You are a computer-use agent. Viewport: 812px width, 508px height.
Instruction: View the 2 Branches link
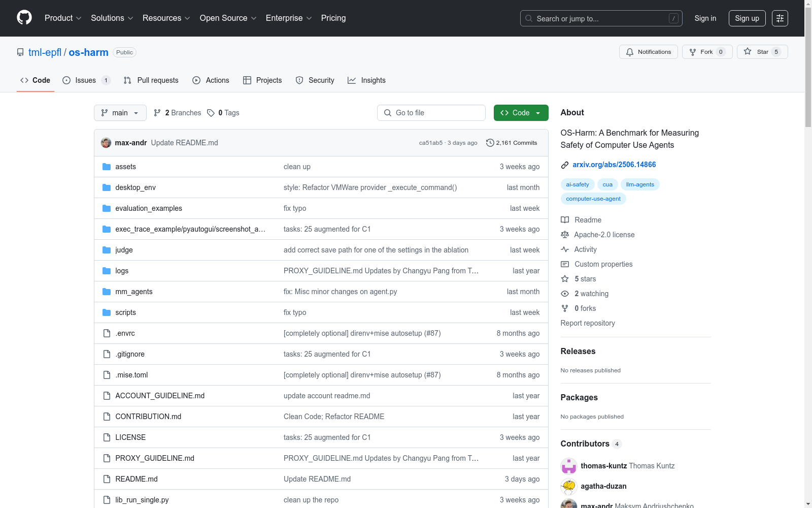[178, 113]
